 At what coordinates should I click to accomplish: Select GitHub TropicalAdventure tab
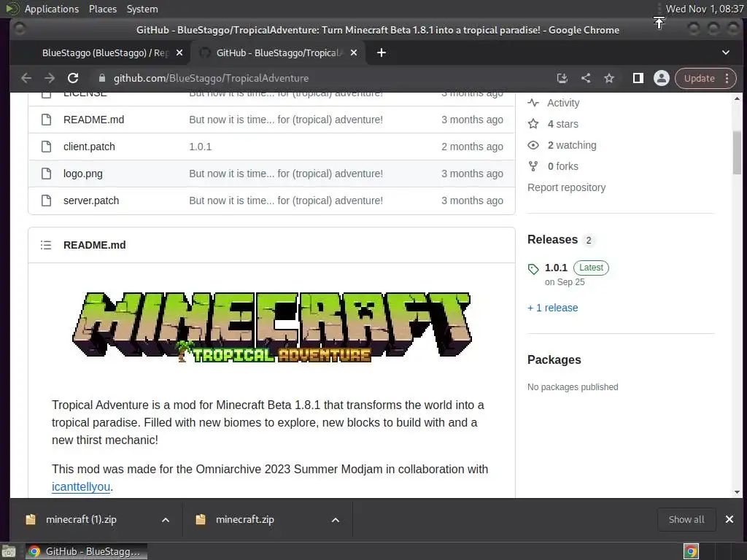[278, 52]
